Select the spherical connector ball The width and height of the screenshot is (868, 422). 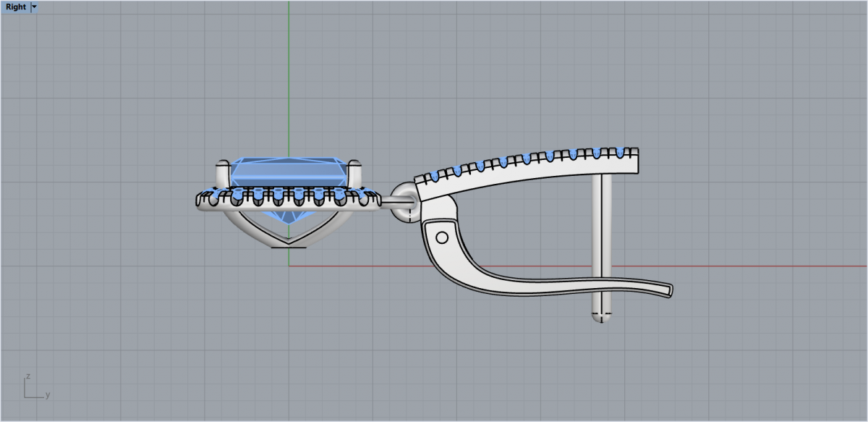coord(402,194)
